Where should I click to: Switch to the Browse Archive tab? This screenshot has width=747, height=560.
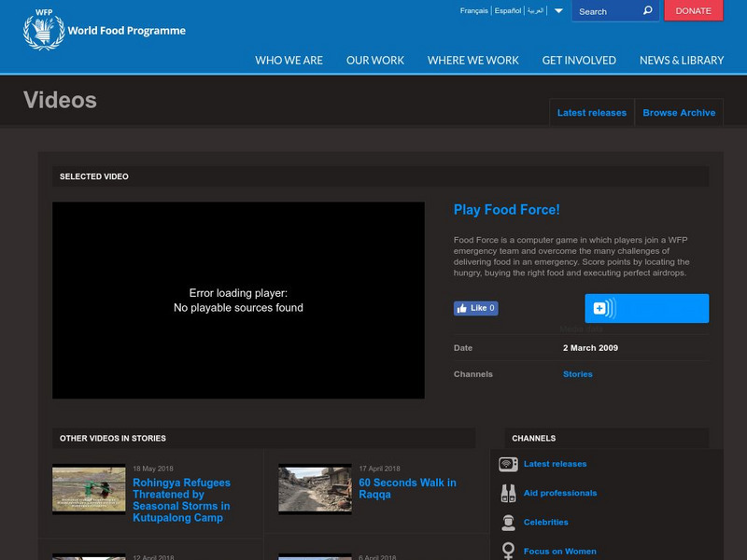(679, 112)
